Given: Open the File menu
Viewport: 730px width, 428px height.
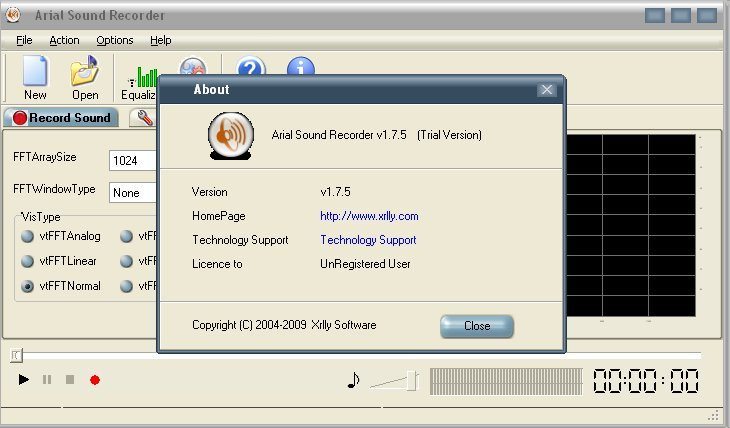Looking at the screenshot, I should 24,41.
